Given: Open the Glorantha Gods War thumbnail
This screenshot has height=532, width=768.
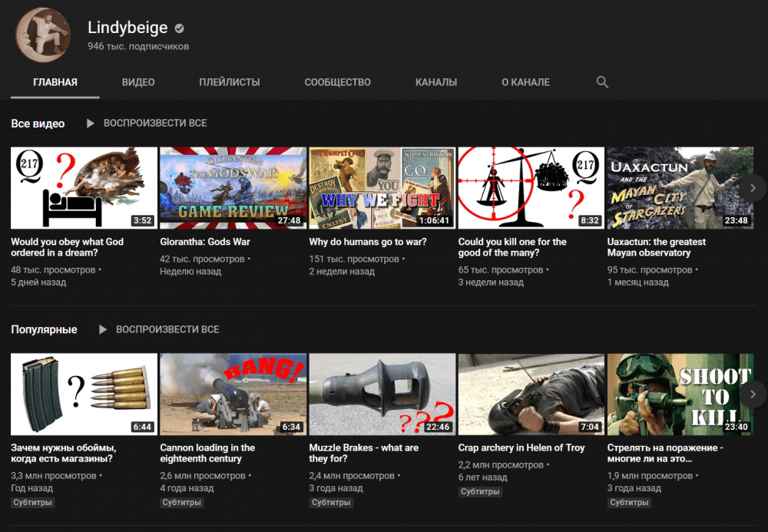Looking at the screenshot, I should tap(233, 188).
